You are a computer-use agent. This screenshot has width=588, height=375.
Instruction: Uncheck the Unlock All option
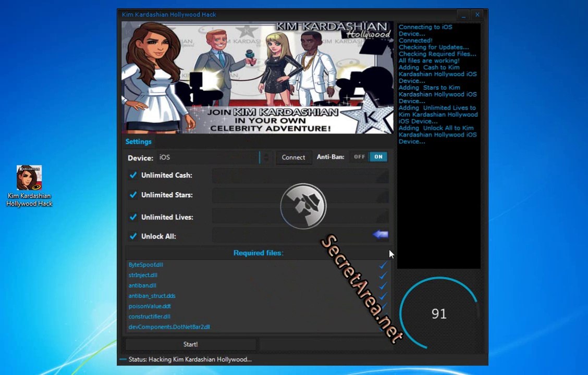133,236
